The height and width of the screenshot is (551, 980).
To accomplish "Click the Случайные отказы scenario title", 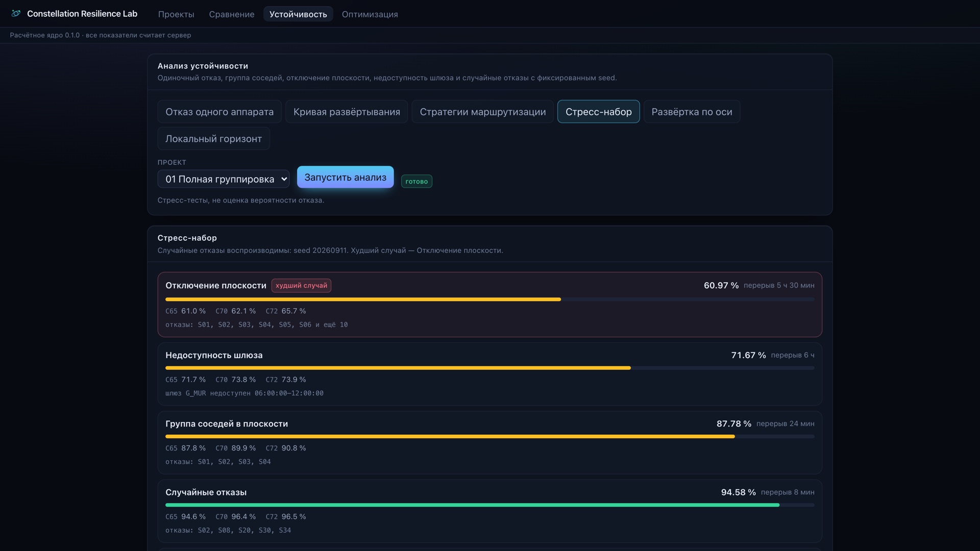I will coord(206,492).
